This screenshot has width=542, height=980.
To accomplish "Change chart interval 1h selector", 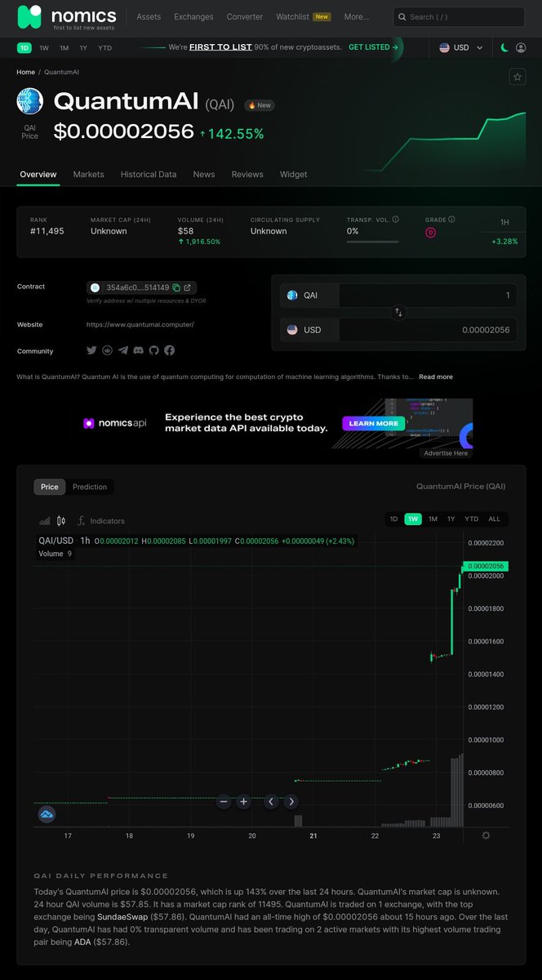I will pos(85,541).
